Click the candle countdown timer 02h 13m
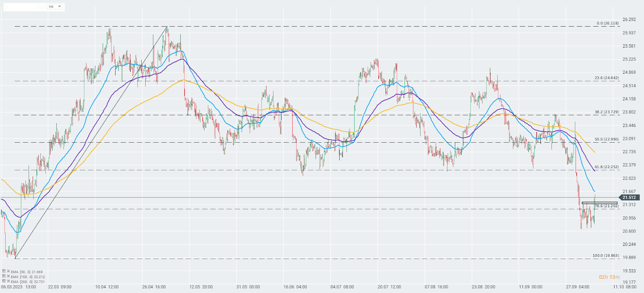The width and height of the screenshot is (644, 293). click(x=609, y=277)
